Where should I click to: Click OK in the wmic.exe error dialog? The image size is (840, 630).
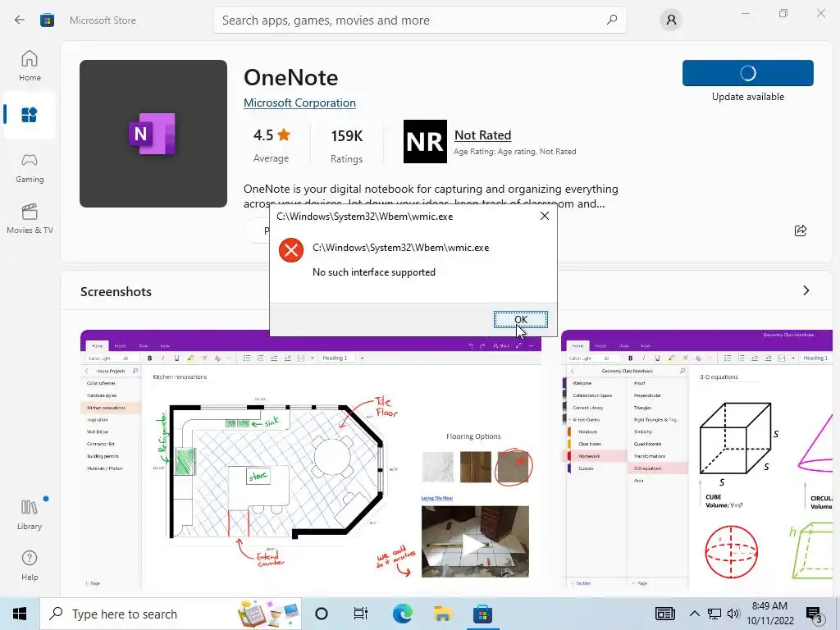pos(520,319)
